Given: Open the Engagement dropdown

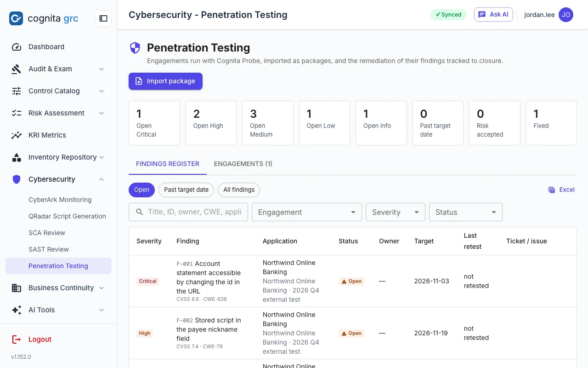Looking at the screenshot, I should click(307, 212).
